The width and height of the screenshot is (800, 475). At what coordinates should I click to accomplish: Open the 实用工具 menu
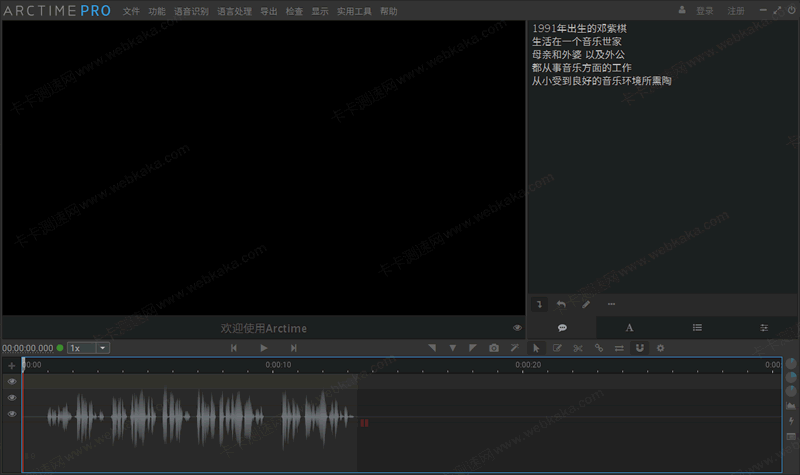[353, 11]
